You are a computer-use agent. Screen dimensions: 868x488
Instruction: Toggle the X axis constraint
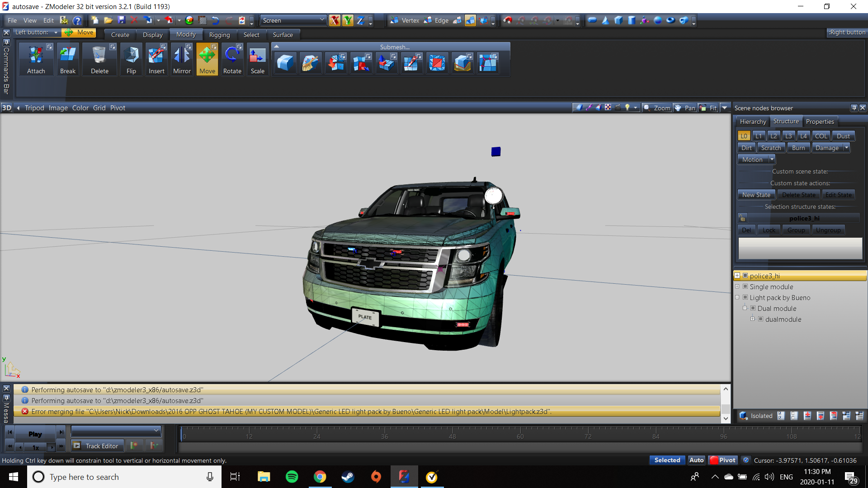[335, 20]
